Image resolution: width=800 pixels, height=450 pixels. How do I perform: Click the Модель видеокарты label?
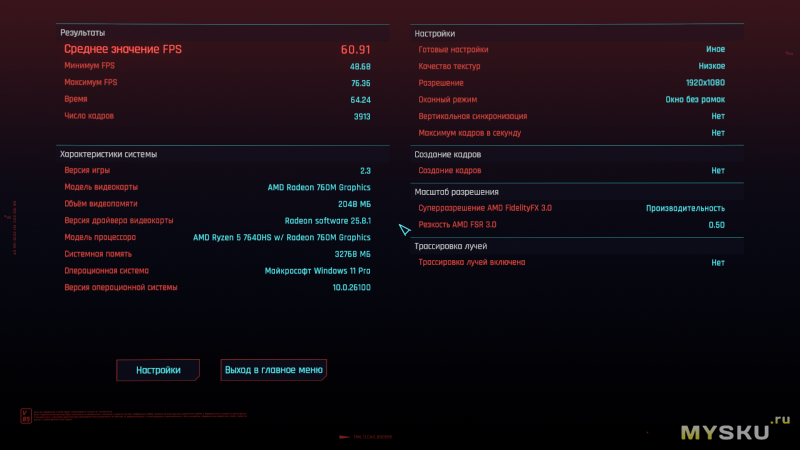pyautogui.click(x=101, y=187)
